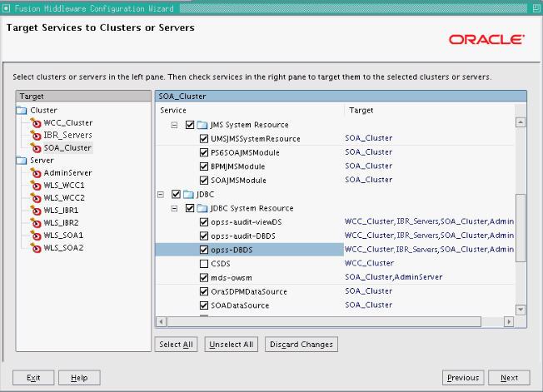Image resolution: width=543 pixels, height=392 pixels.
Task: Uncheck OraSDPMDataSource checkbox
Action: 204,291
